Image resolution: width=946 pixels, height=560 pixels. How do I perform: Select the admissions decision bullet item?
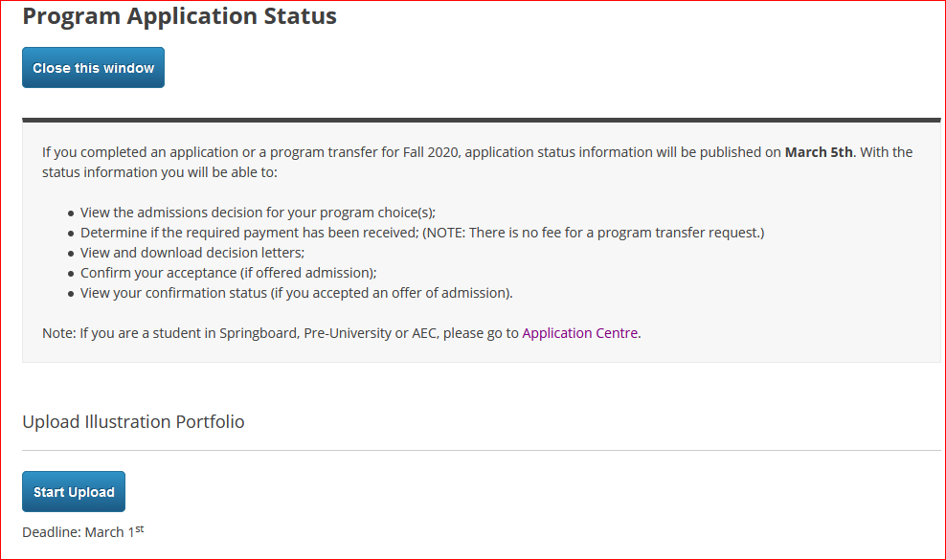(x=258, y=213)
